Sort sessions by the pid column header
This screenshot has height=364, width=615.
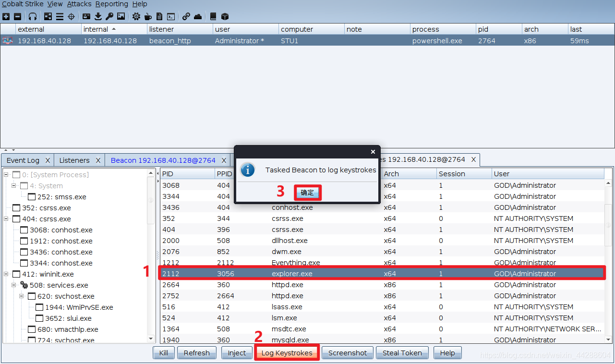point(498,29)
